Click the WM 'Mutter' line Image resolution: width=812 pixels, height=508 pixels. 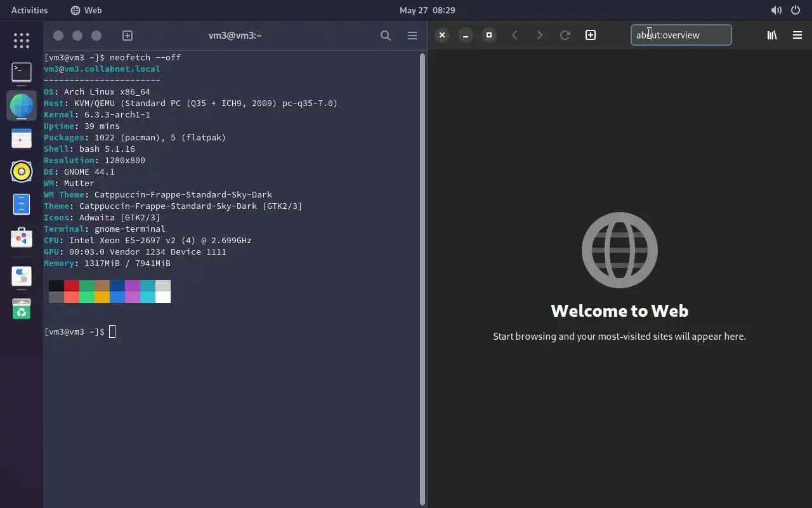(69, 183)
